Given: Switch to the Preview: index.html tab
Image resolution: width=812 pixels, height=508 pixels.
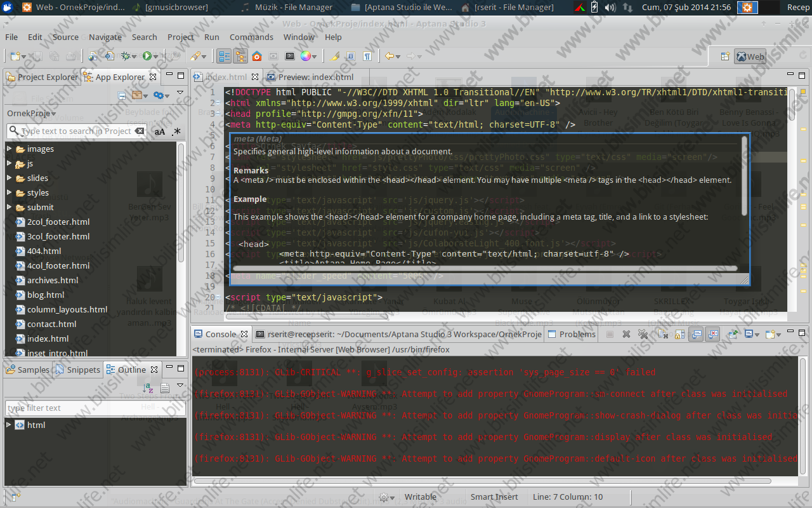Looking at the screenshot, I should click(x=310, y=77).
